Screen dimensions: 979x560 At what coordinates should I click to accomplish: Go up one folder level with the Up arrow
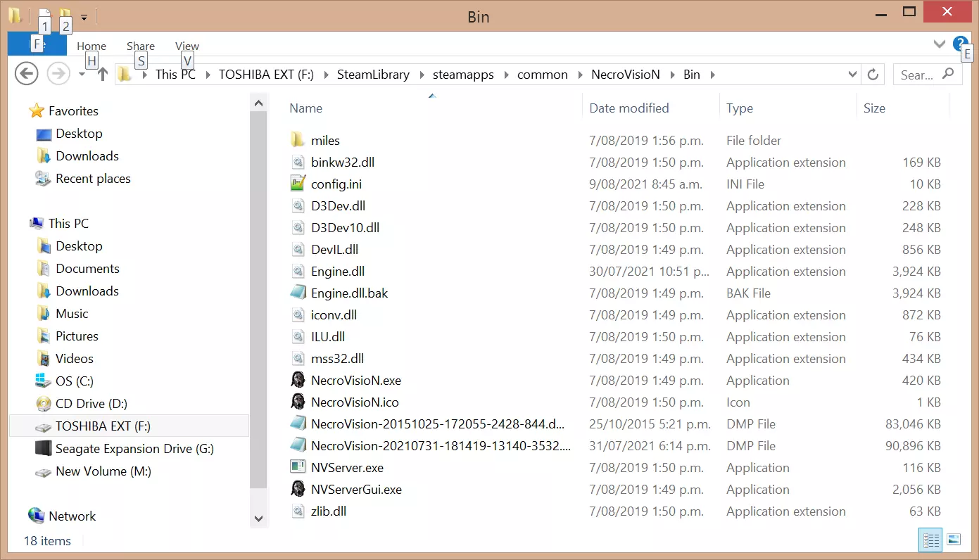pyautogui.click(x=103, y=74)
